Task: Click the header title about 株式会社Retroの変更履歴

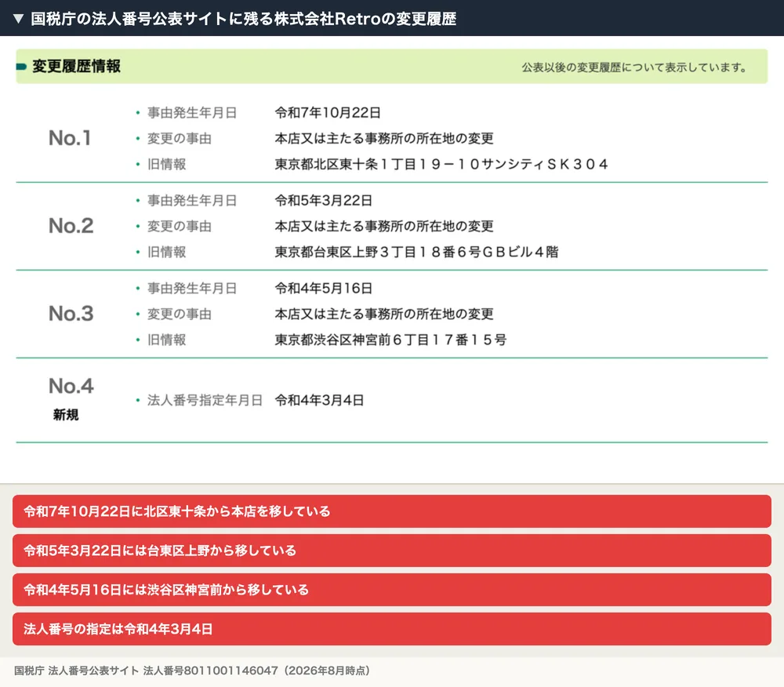Action: click(x=244, y=19)
